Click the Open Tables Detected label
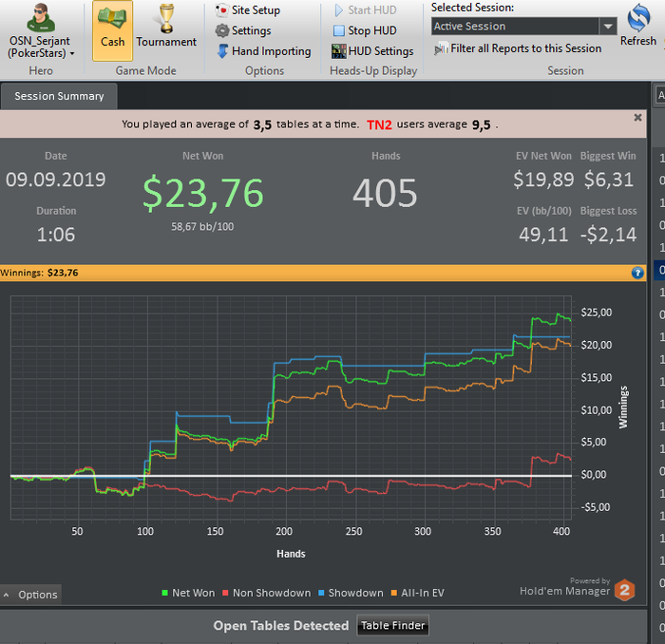The image size is (665, 644). (x=281, y=625)
